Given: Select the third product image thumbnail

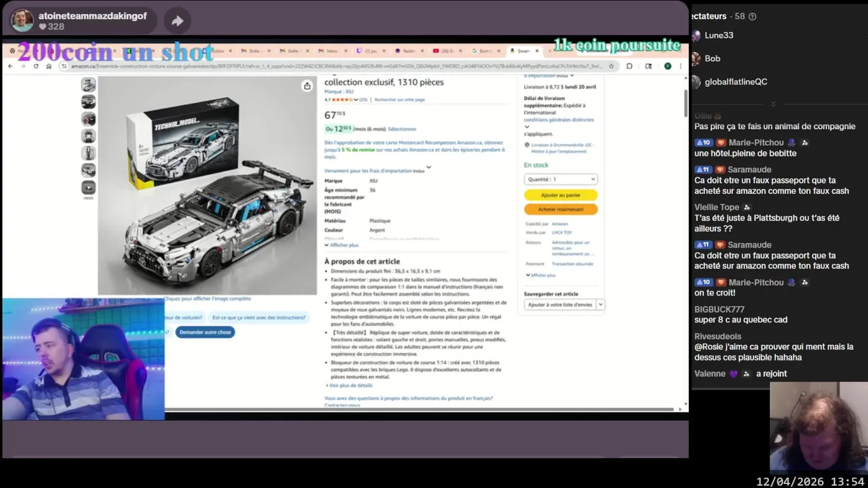Looking at the screenshot, I should click(x=88, y=119).
